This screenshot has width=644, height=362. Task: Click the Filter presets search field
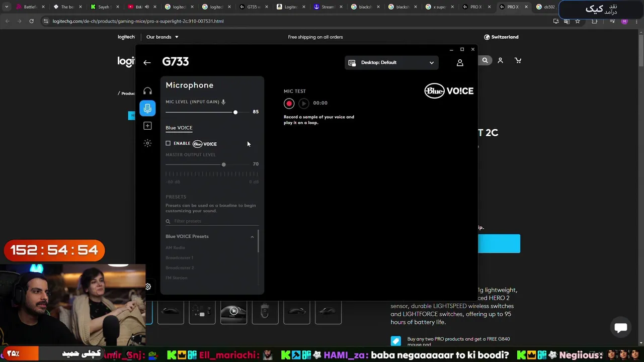click(212, 221)
